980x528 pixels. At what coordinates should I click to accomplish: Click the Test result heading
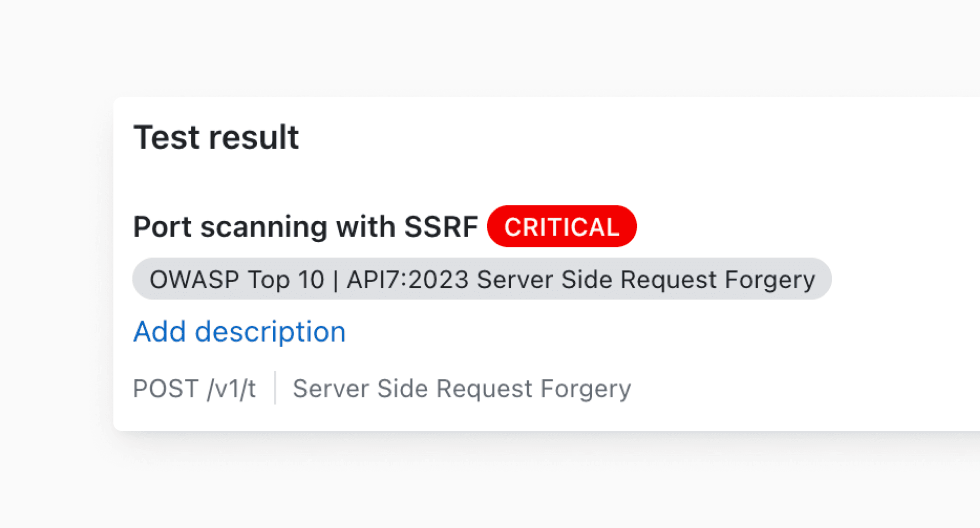pos(216,137)
